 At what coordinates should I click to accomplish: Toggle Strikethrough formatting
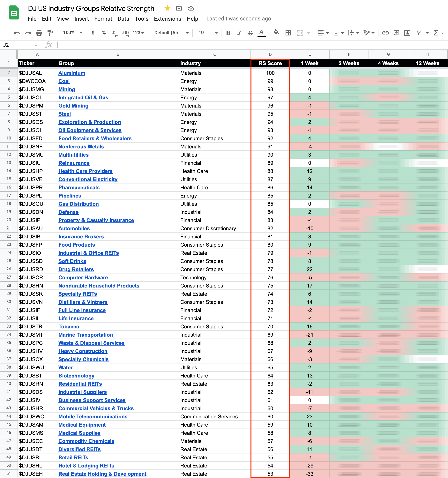tap(250, 33)
